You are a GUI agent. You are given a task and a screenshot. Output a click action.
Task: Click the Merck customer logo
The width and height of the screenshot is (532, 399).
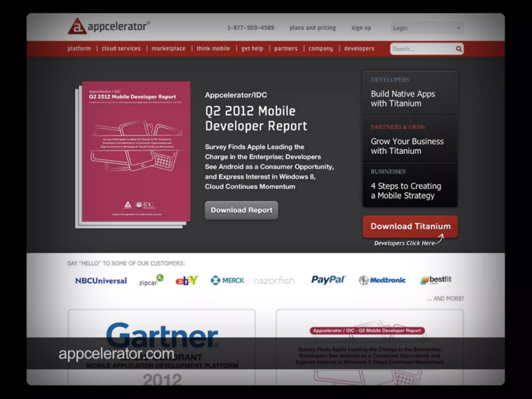227,280
